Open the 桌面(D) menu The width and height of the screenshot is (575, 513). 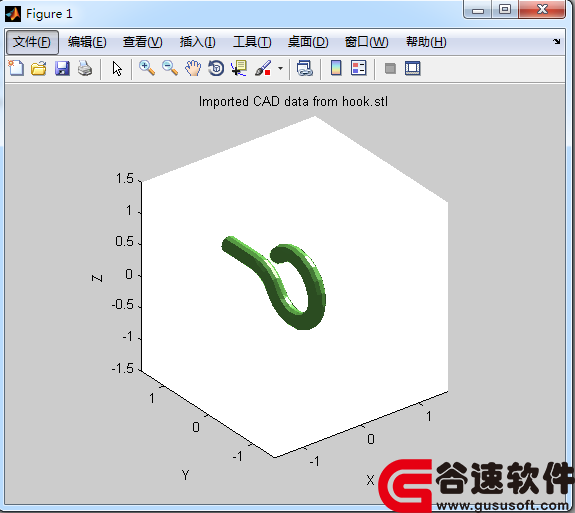coord(308,42)
